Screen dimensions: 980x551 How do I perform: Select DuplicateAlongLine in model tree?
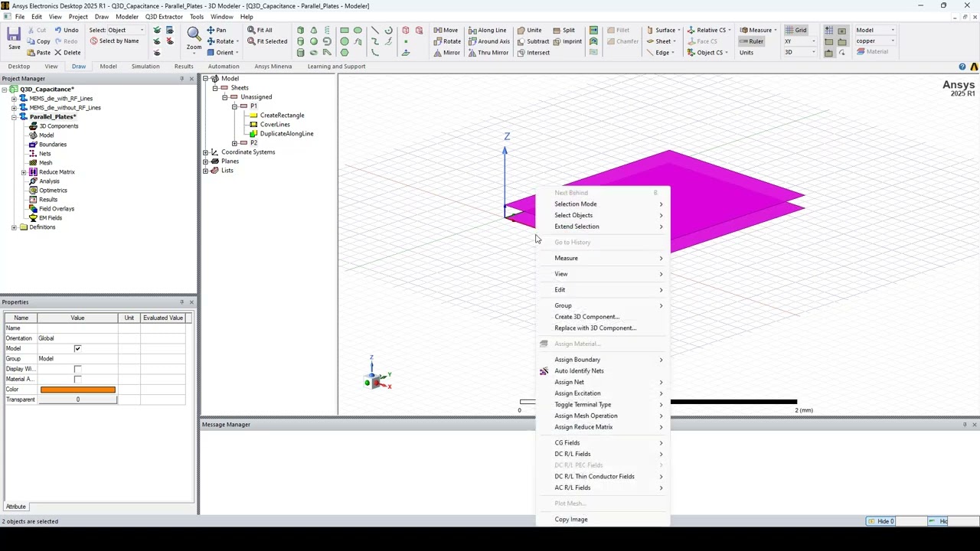click(286, 134)
